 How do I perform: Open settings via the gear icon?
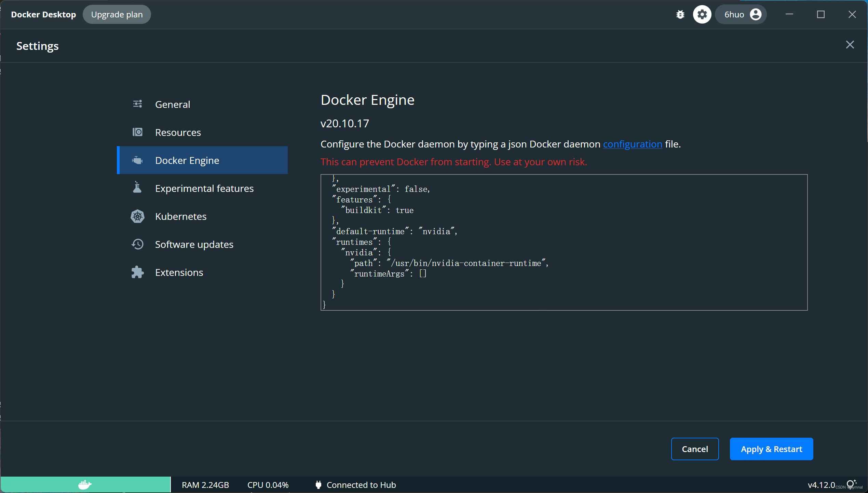pyautogui.click(x=702, y=14)
